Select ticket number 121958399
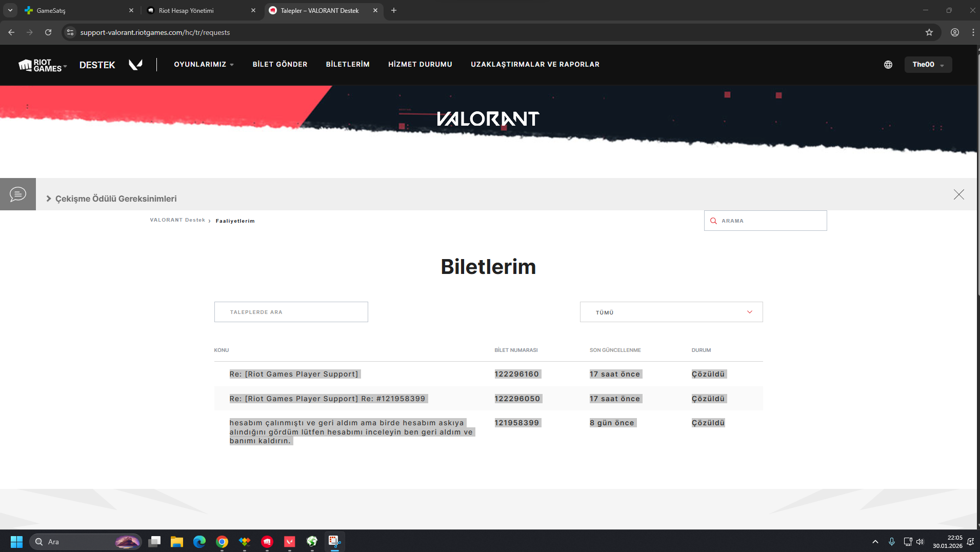Screen dimensions: 980x552 click(517, 423)
